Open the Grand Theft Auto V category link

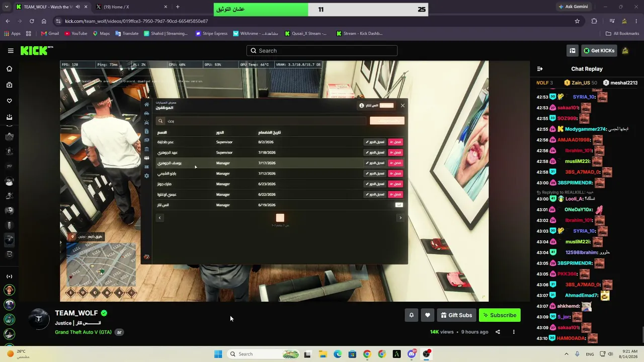point(83,332)
